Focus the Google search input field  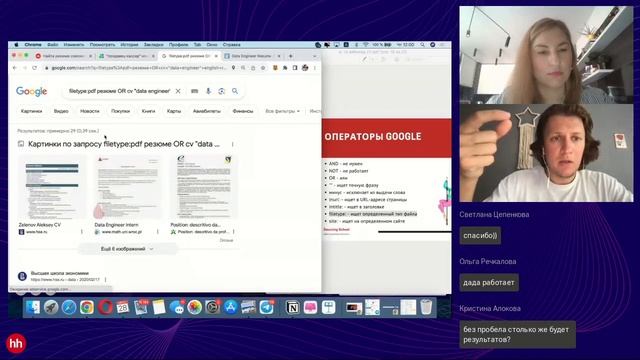point(119,91)
